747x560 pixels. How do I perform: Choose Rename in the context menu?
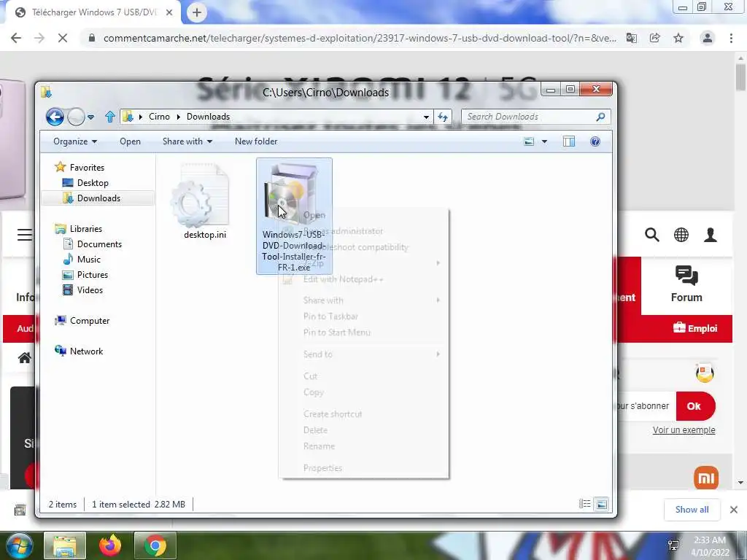(x=363, y=447)
